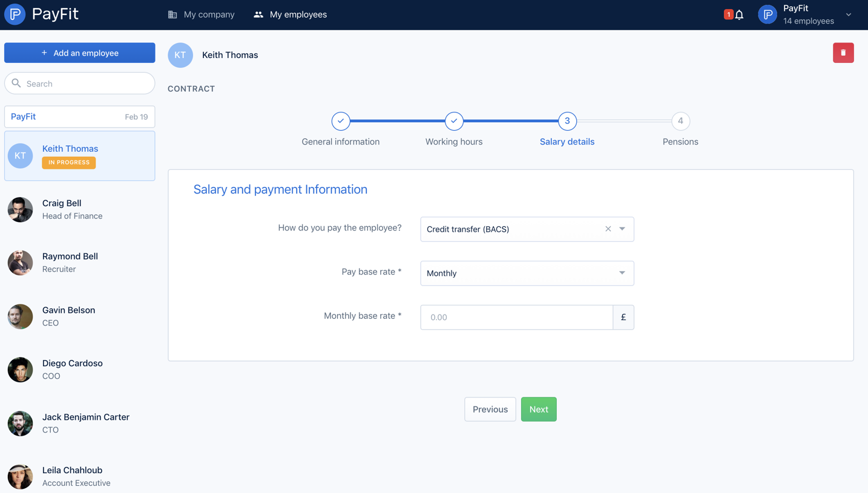
Task: Click 'Salary and payment Information' heading
Action: click(280, 189)
